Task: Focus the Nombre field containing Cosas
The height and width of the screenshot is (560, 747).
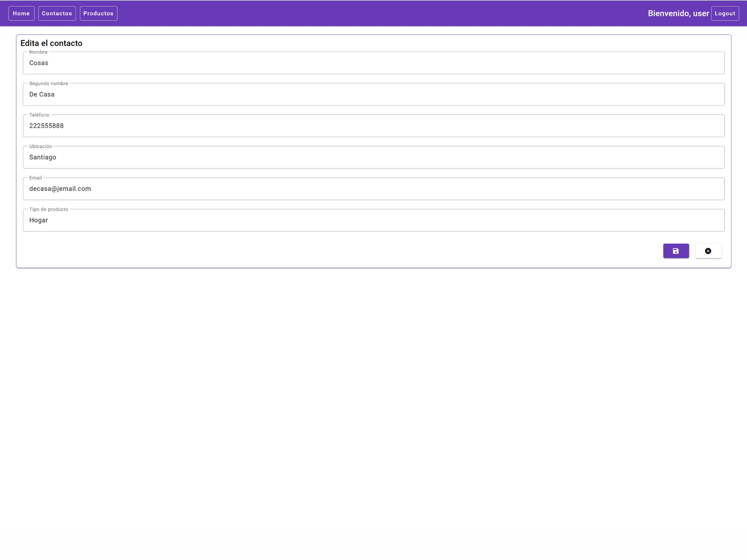Action: pyautogui.click(x=373, y=63)
